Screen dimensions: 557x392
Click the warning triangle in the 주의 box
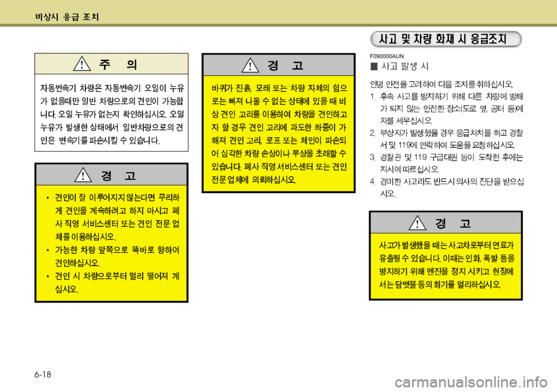point(81,64)
